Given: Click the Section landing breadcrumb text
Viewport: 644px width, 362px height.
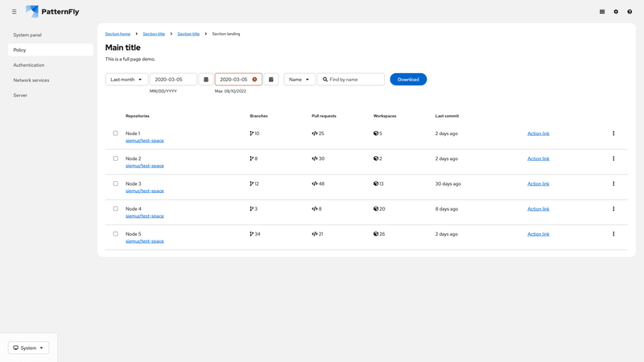Looking at the screenshot, I should point(226,34).
